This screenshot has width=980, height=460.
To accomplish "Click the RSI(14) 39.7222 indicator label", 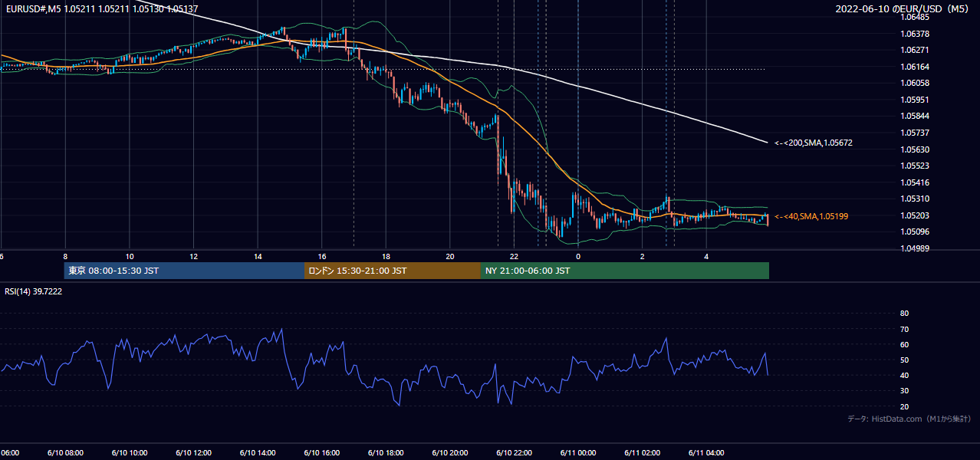I will (x=34, y=291).
